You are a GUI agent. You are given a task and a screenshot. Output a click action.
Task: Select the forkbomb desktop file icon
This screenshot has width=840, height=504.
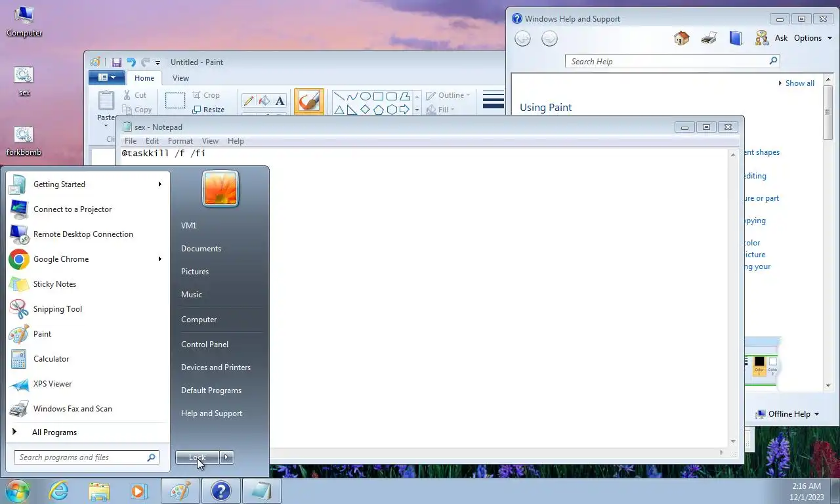(x=24, y=142)
